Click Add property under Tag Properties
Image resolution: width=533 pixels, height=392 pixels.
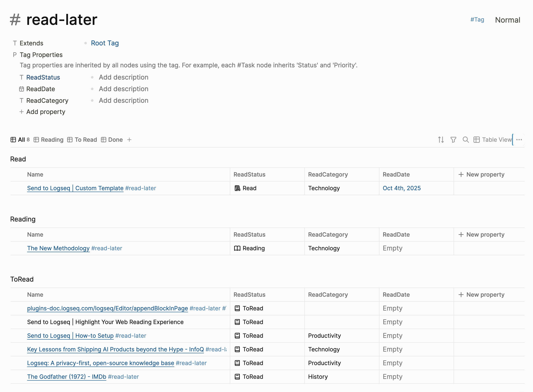(46, 112)
